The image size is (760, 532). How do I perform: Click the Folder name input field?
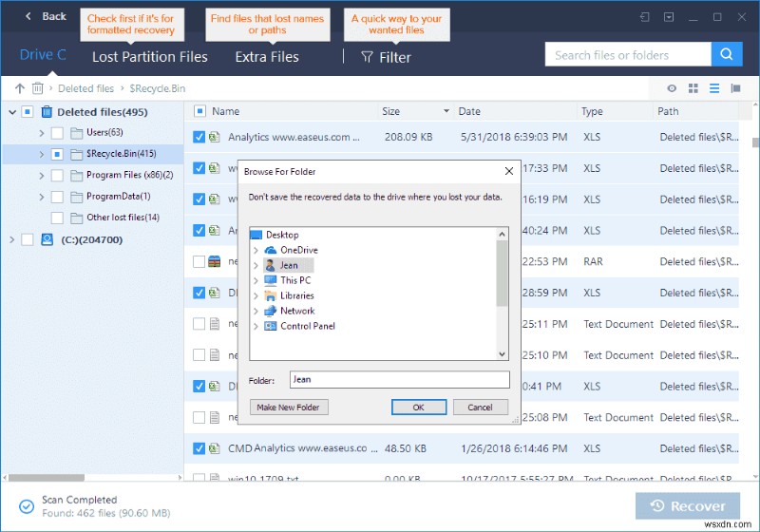[x=400, y=380]
